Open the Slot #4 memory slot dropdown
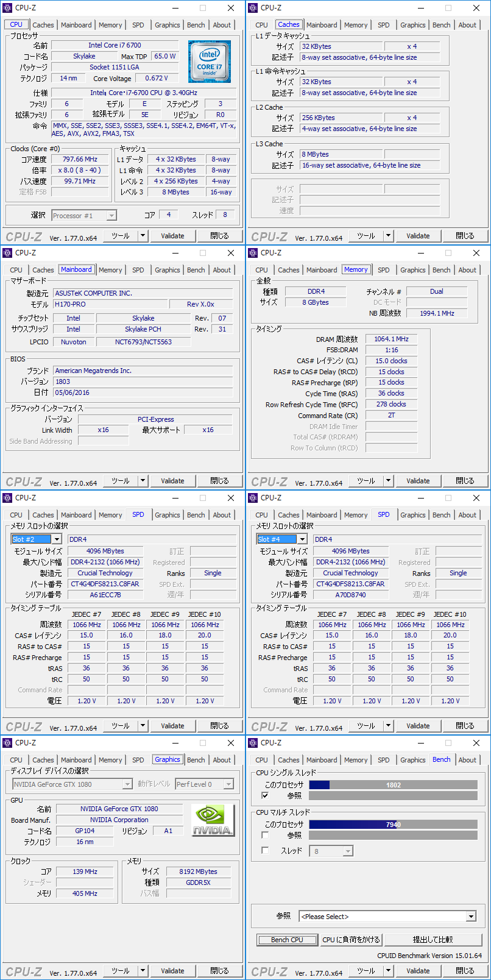The height and width of the screenshot is (980, 491). (302, 539)
